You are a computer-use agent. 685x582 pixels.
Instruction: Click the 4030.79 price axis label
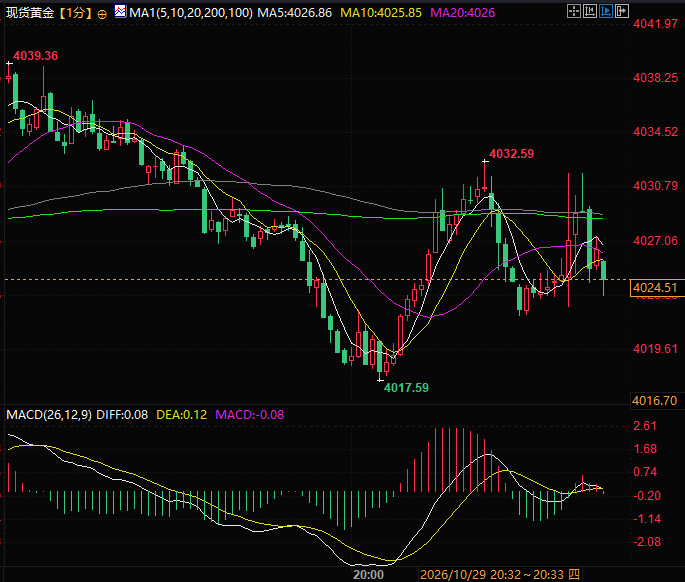click(655, 186)
